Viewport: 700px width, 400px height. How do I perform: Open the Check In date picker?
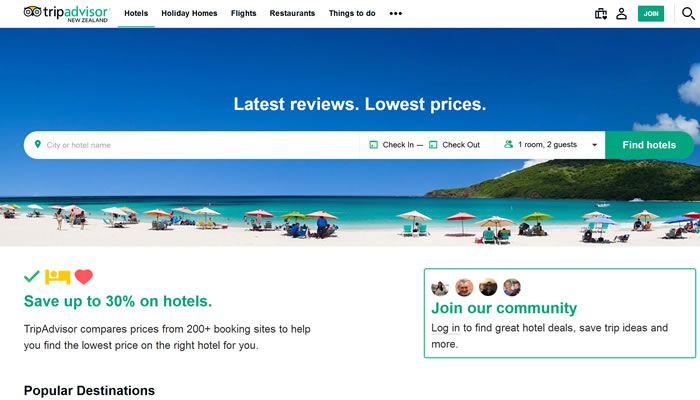coord(398,145)
